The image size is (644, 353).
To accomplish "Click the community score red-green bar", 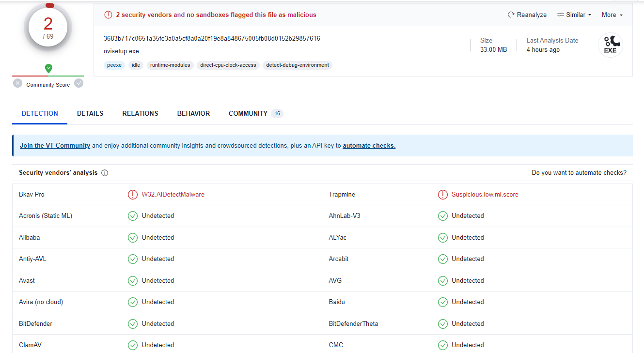I will 48,76.
